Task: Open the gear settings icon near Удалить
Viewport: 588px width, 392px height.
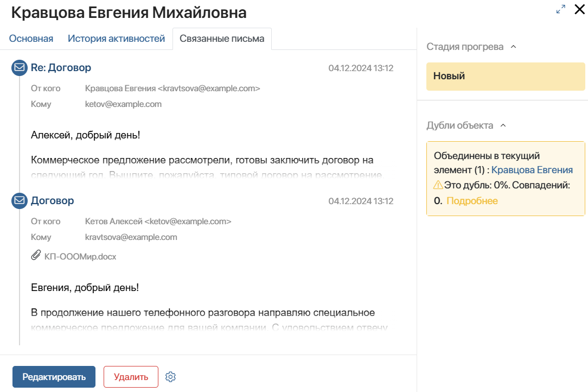Action: click(x=171, y=377)
